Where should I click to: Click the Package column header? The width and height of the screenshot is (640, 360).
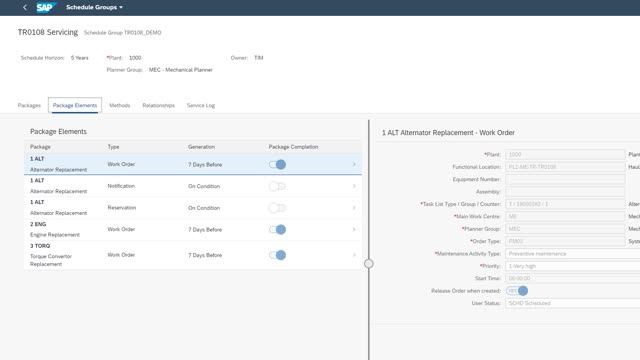coord(40,147)
